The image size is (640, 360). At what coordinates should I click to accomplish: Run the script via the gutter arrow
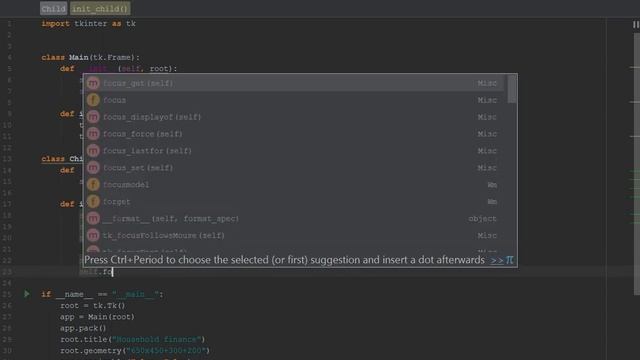(x=27, y=294)
